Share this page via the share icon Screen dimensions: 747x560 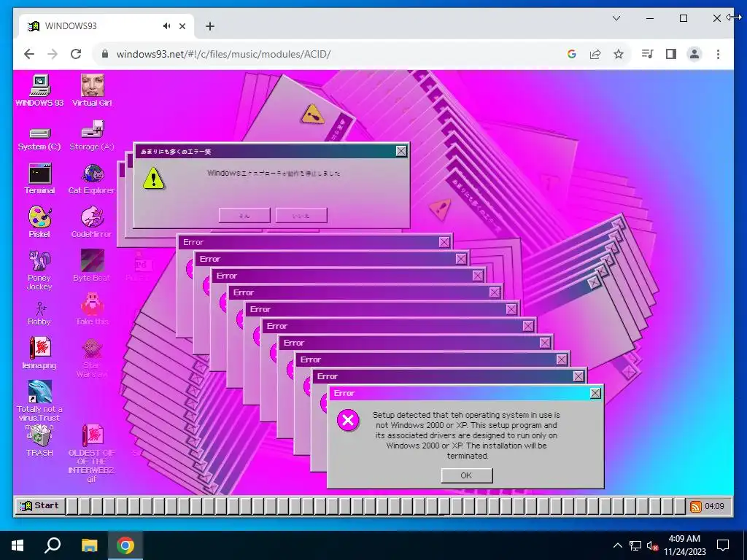[595, 54]
